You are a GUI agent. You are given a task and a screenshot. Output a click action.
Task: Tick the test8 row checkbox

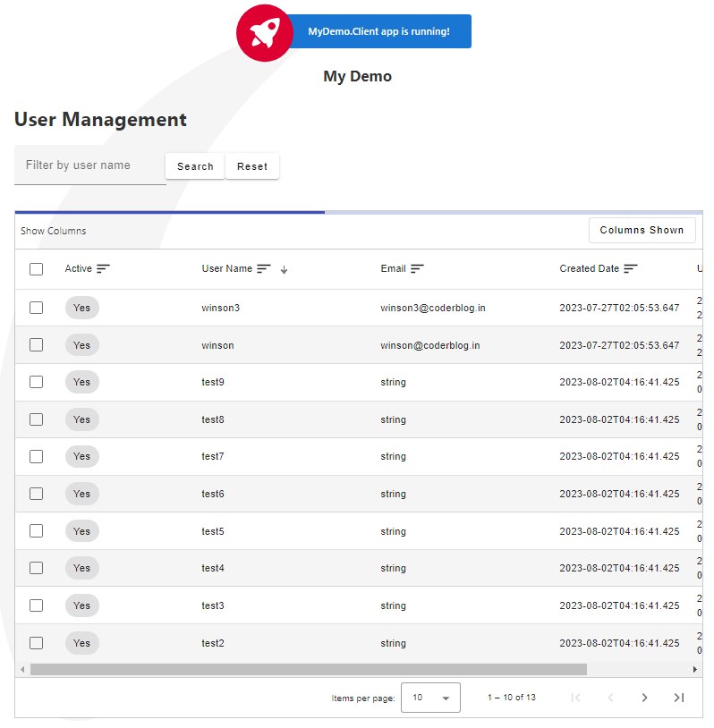pos(36,419)
